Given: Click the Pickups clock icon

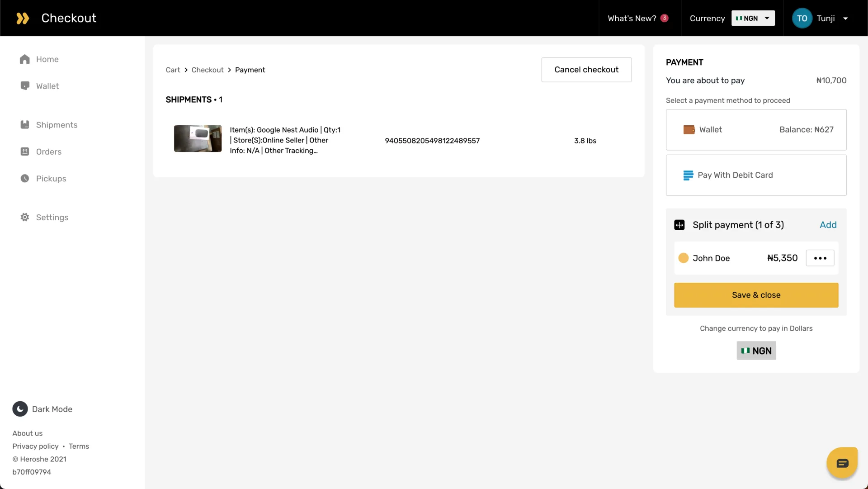Looking at the screenshot, I should click(x=25, y=178).
